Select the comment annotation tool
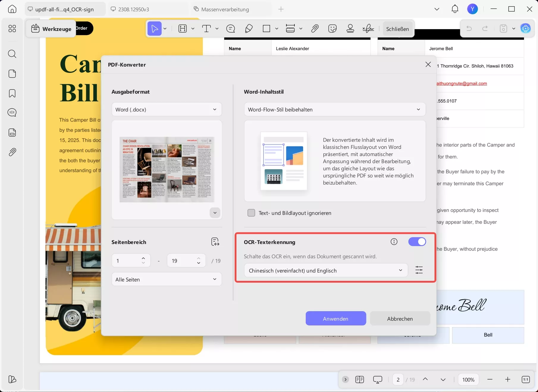This screenshot has height=392, width=538. (x=230, y=28)
